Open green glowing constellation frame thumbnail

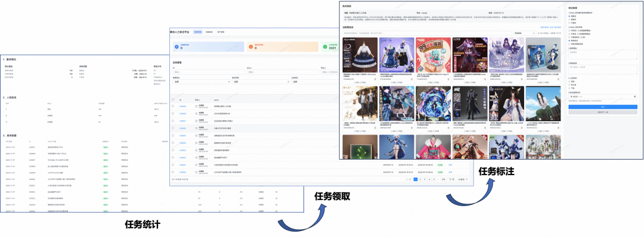360,146
